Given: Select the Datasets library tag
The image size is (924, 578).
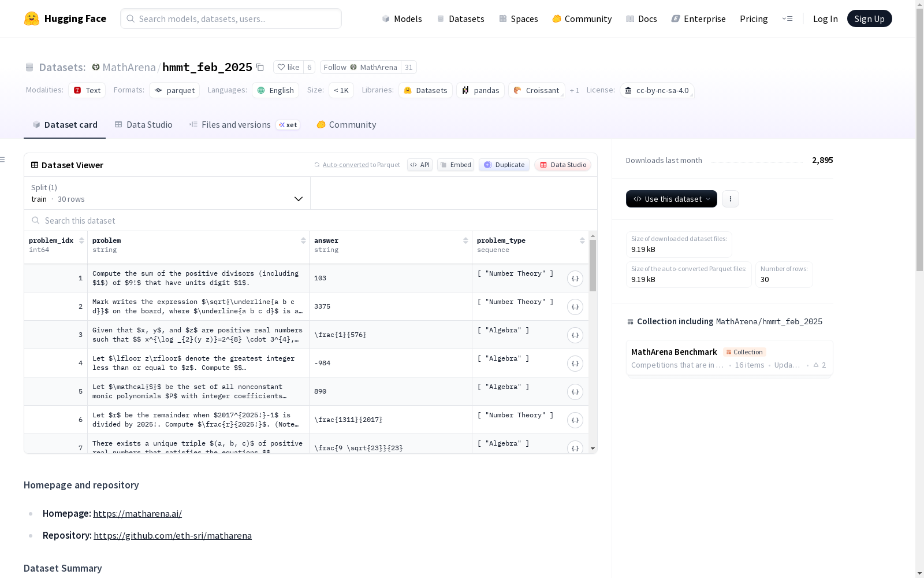Looking at the screenshot, I should (426, 90).
